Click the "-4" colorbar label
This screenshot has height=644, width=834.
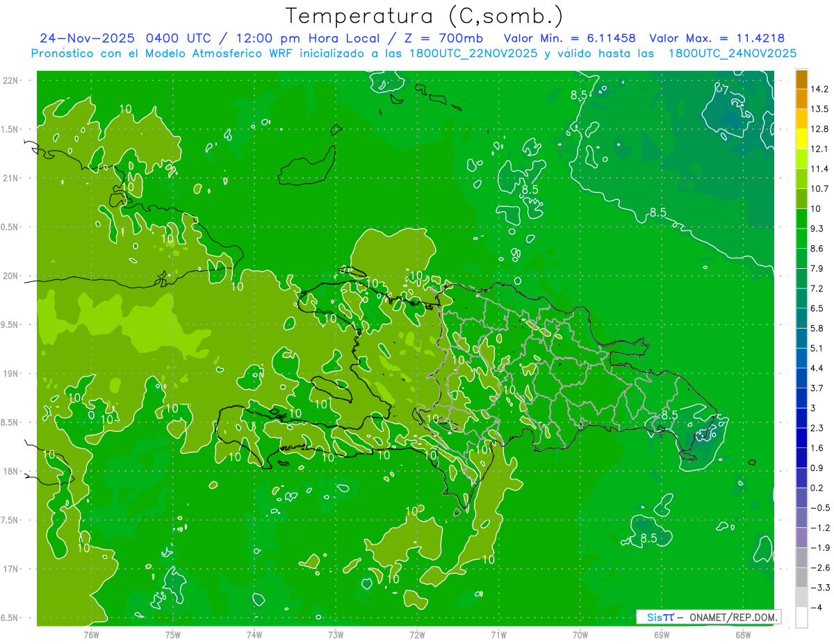click(x=816, y=608)
